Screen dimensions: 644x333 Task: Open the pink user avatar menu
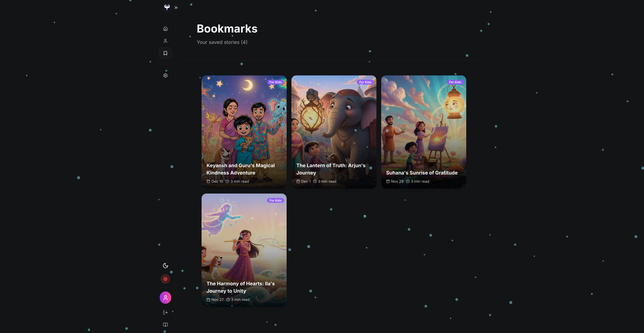tap(165, 297)
